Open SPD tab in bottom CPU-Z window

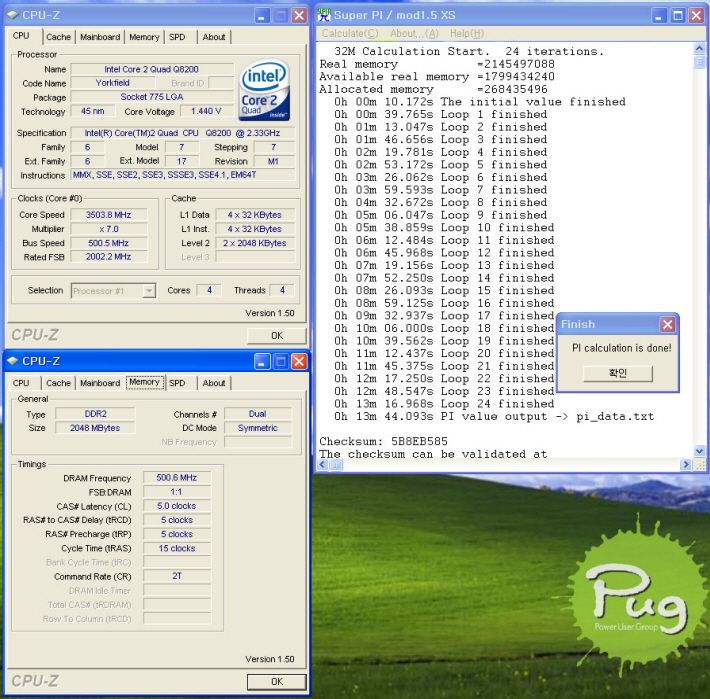pos(177,383)
